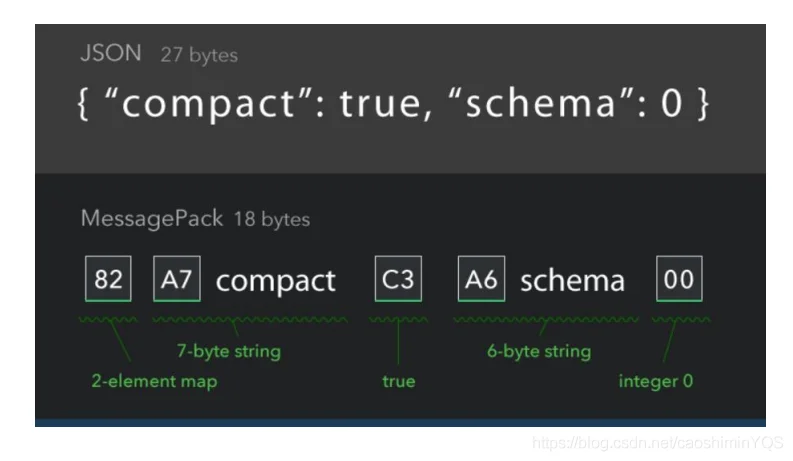Click the "compact" key in JSON text
Screen dimensions: 793x461
[x=209, y=103]
